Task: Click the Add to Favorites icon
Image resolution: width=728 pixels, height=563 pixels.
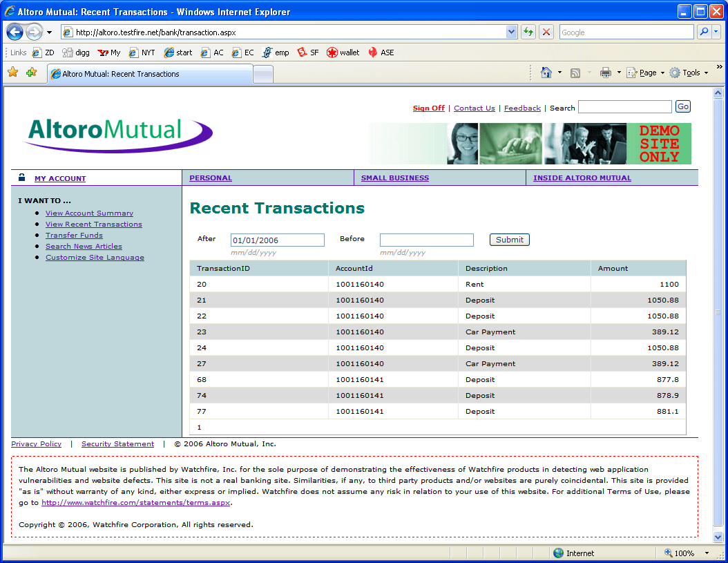Action: (31, 73)
